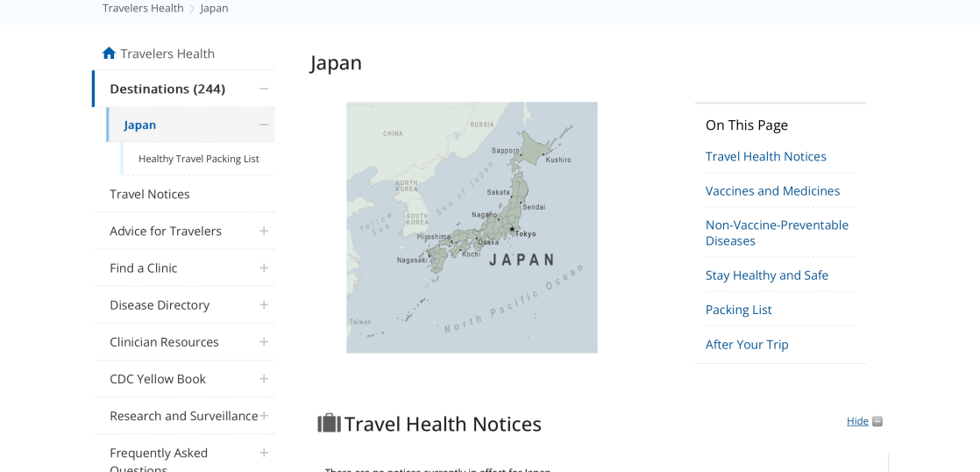Click the minus icon next to Hide
Image resolution: width=980 pixels, height=472 pixels.
click(x=877, y=422)
